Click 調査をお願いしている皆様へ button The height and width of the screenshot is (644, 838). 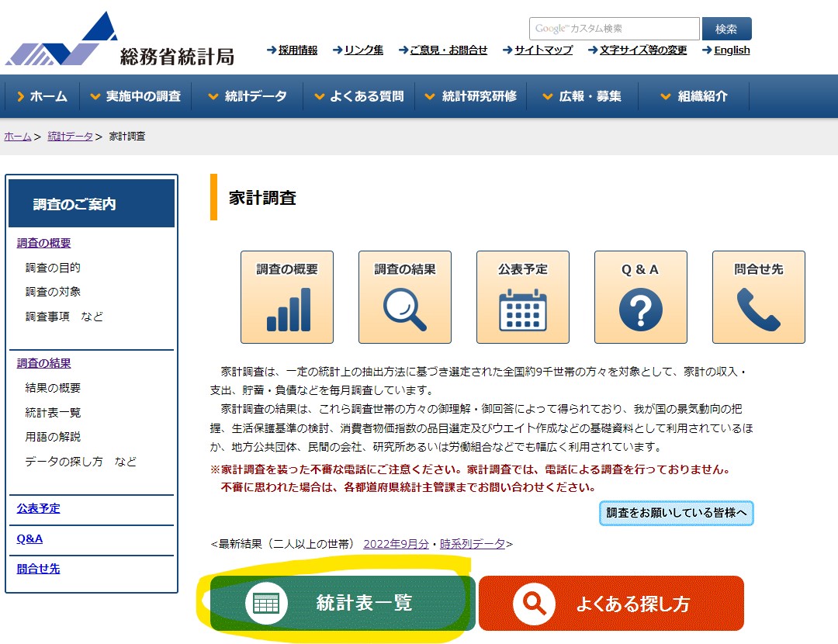pos(676,513)
